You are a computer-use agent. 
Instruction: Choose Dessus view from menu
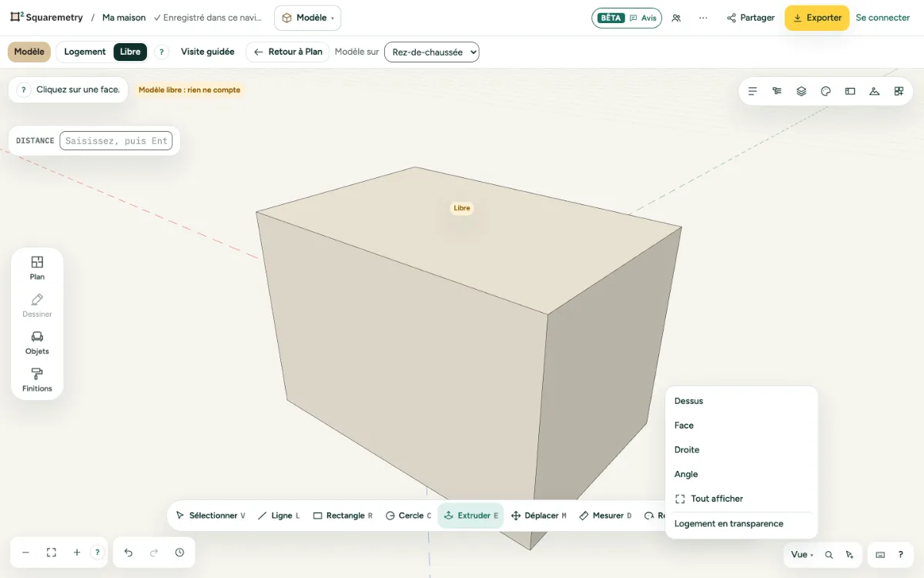[x=742, y=401]
